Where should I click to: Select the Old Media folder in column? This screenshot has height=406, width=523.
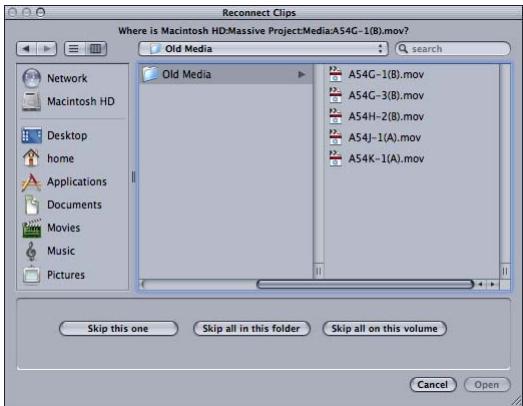226,74
